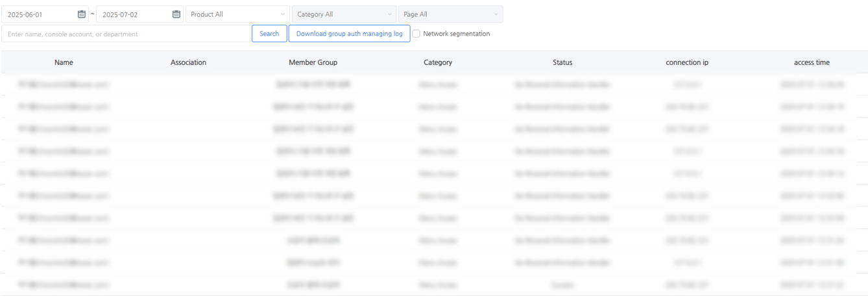This screenshot has width=868, height=306.
Task: Select the first row in the log table
Action: pos(433,84)
